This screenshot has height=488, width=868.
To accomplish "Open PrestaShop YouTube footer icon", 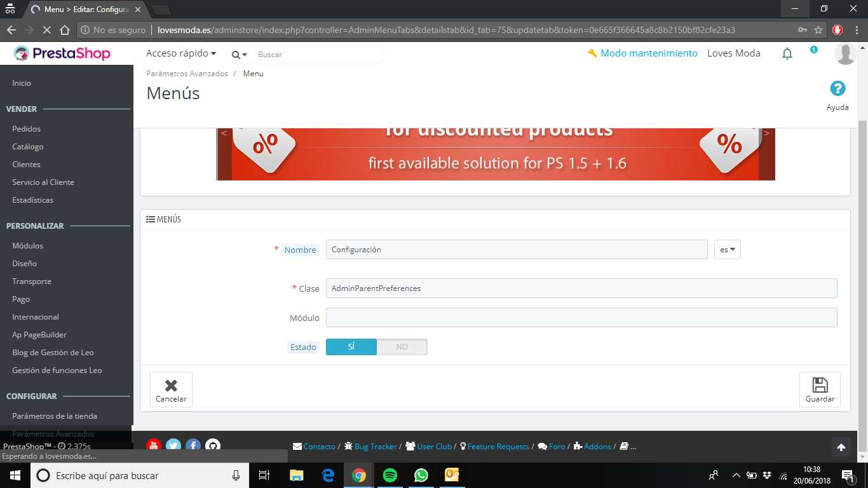I will pyautogui.click(x=153, y=446).
